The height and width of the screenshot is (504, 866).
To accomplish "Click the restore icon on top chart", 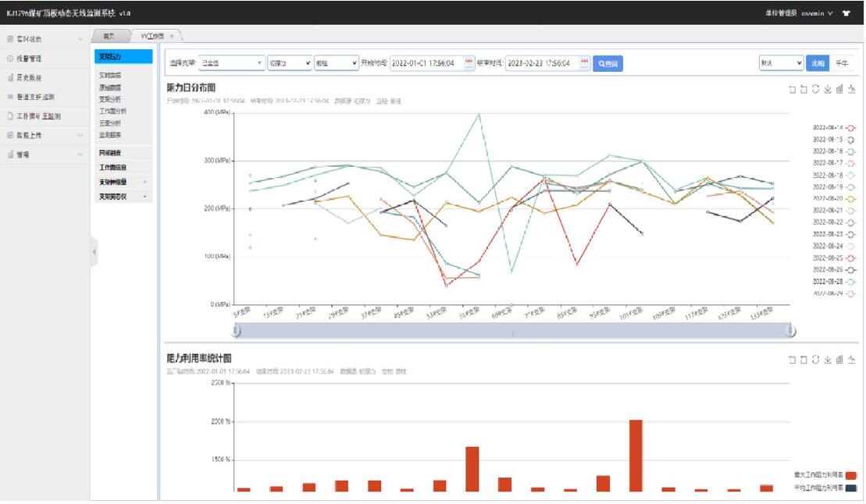I will [x=816, y=90].
